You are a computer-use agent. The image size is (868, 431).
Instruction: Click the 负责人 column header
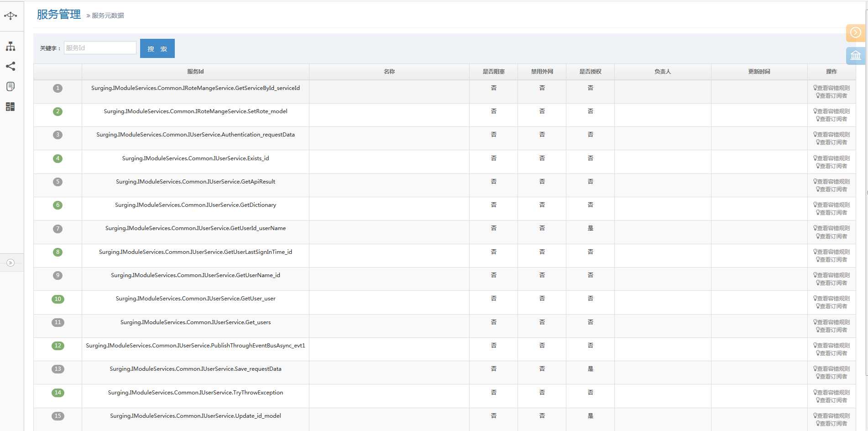[663, 72]
